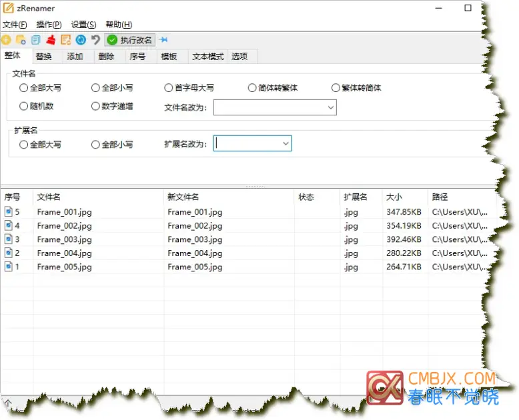Screen dimensions: 519x420
Task: Click size cell 264.71KB
Action: pos(404,267)
